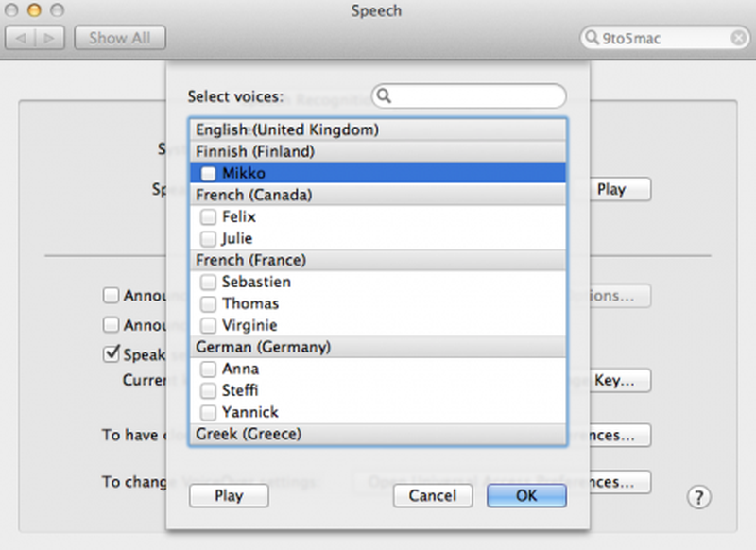Screen dimensions: 756x550
Task: Click the magnifier in the voices search field
Action: tap(384, 95)
